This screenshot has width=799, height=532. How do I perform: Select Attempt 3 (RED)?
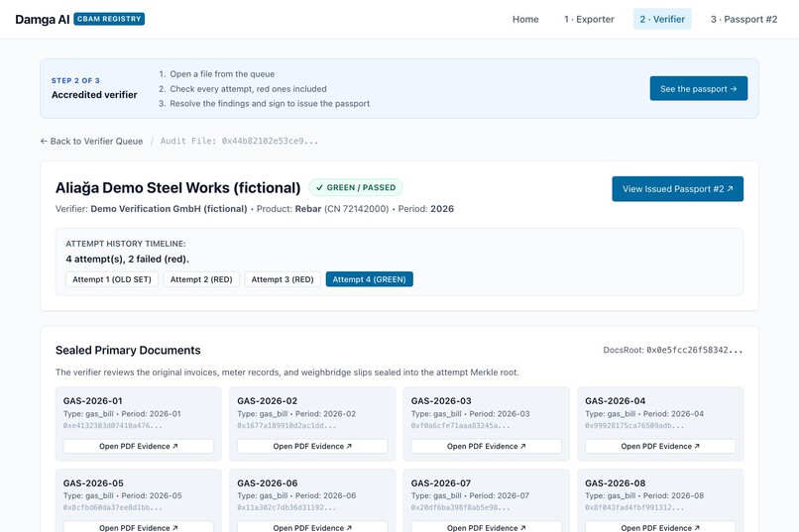(283, 279)
